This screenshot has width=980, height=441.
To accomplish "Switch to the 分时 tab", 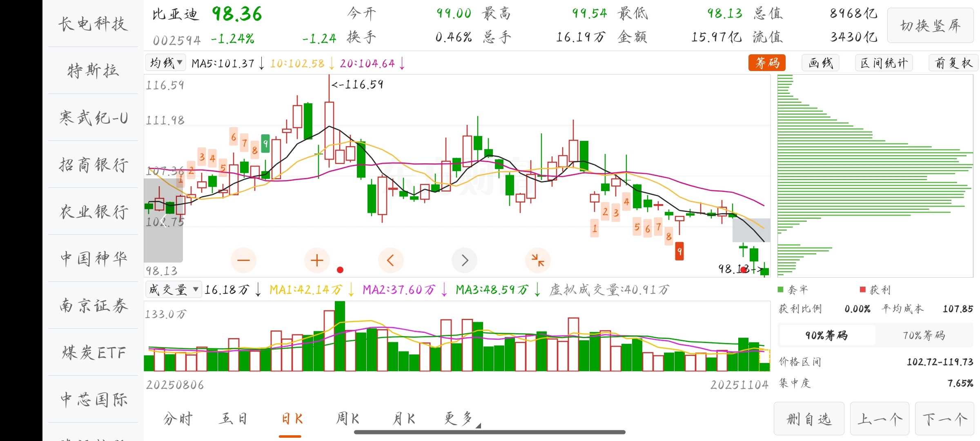I will 178,419.
